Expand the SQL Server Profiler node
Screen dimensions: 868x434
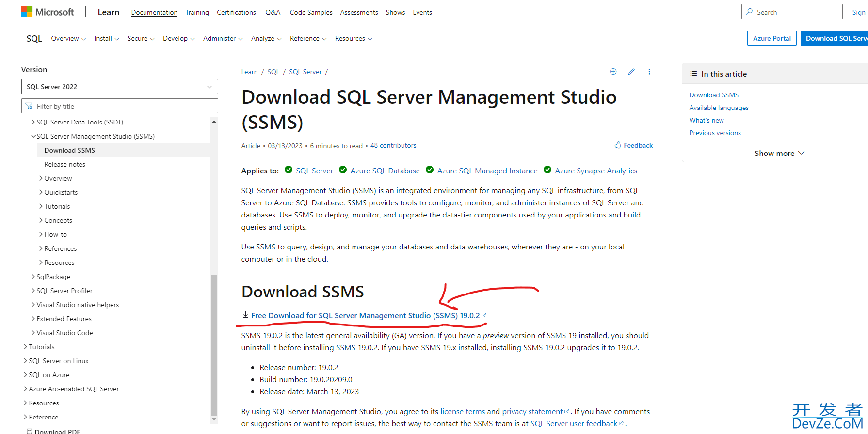[33, 291]
